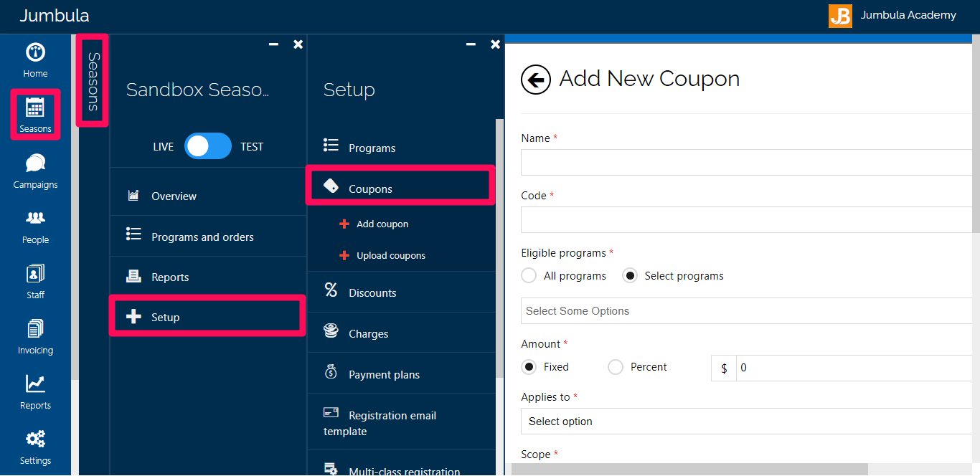Open the Overview menu item
Screen dimensions: 980x476
pos(208,196)
